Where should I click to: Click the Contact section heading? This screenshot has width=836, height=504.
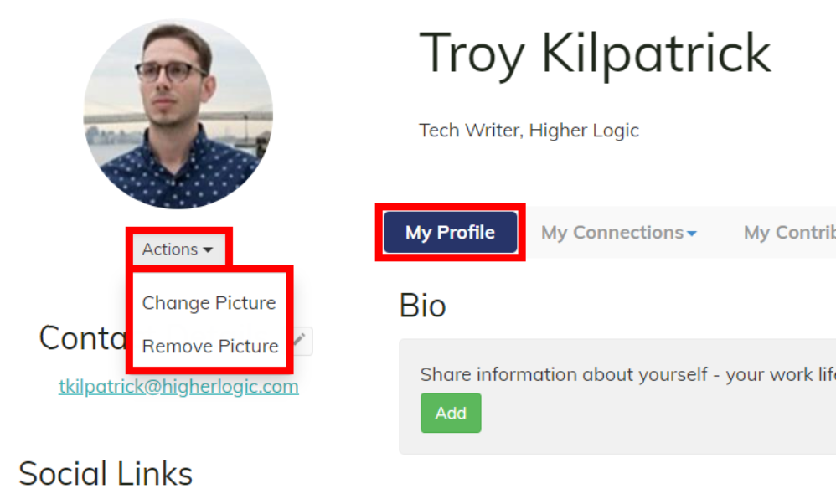(x=83, y=338)
